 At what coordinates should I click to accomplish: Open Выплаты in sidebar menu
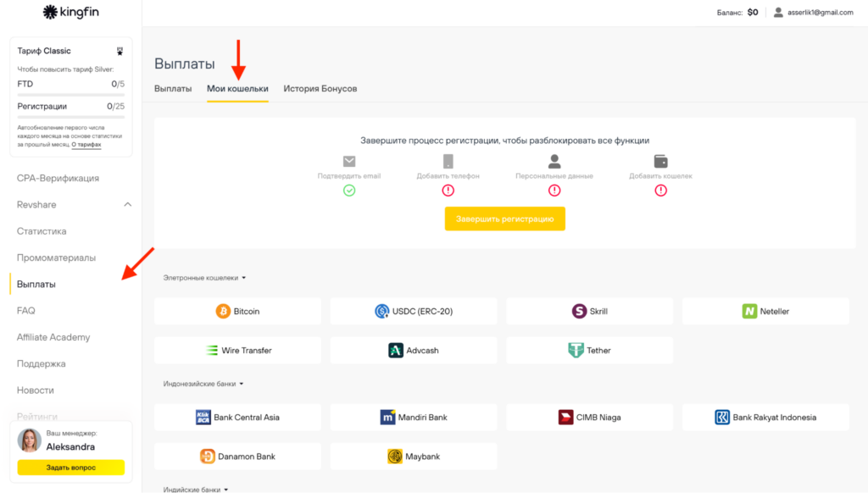pyautogui.click(x=36, y=285)
